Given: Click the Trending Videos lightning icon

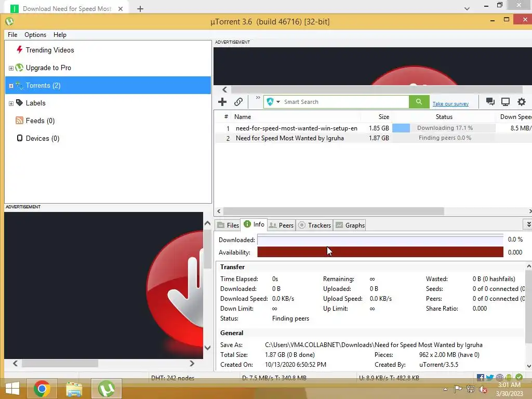Looking at the screenshot, I should (20, 49).
